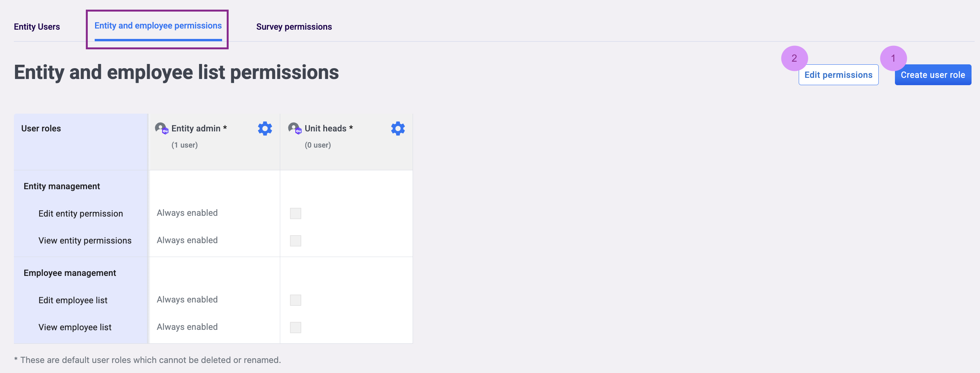Click the Entity management section header
This screenshot has height=373, width=980.
point(62,186)
